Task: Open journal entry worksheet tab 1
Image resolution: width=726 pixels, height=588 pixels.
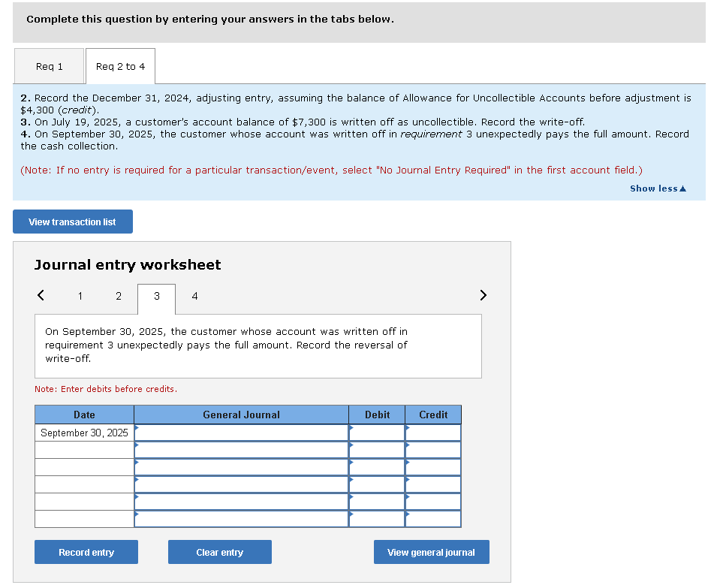Action: [x=80, y=297]
